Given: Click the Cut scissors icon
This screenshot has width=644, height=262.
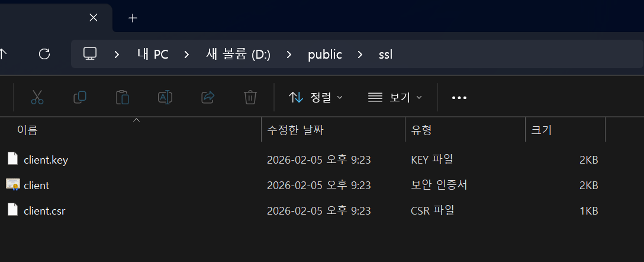Looking at the screenshot, I should (x=37, y=97).
